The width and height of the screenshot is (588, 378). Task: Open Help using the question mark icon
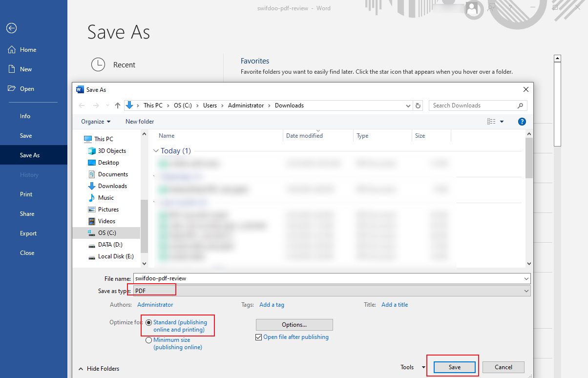[x=522, y=122]
